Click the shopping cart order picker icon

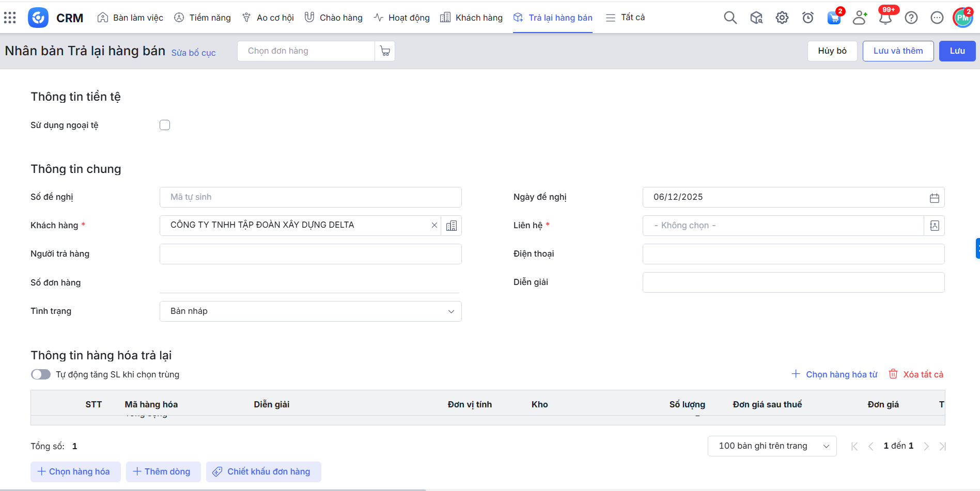click(x=385, y=51)
